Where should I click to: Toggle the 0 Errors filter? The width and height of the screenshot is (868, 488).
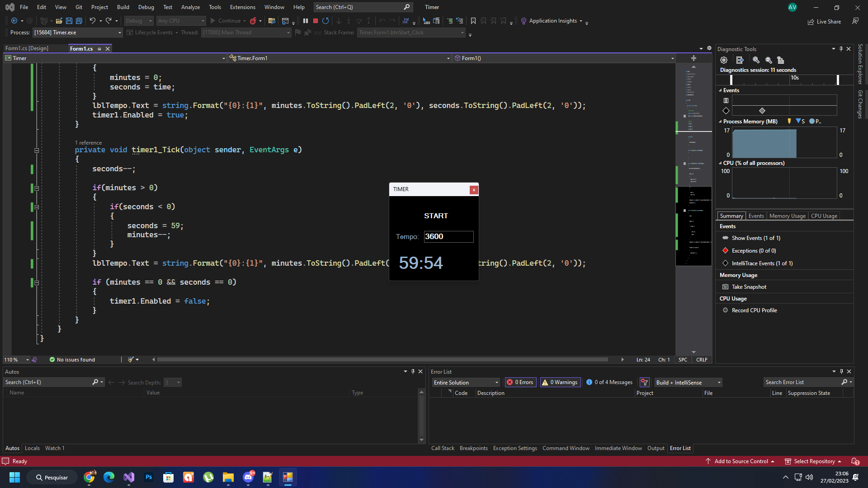click(x=520, y=382)
